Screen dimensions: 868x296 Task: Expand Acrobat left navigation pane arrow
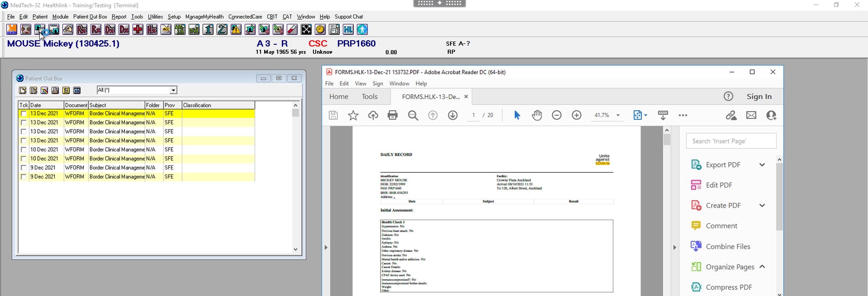point(326,247)
